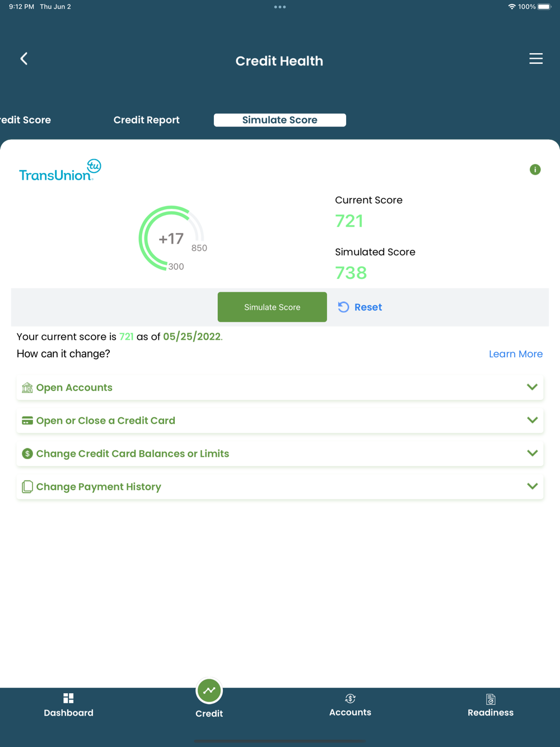Tap the Readiness document icon
The image size is (560, 747).
491,699
